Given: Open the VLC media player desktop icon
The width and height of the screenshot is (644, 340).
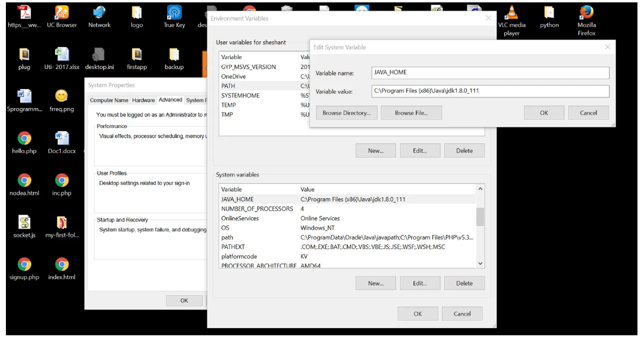Looking at the screenshot, I should pyautogui.click(x=512, y=13).
